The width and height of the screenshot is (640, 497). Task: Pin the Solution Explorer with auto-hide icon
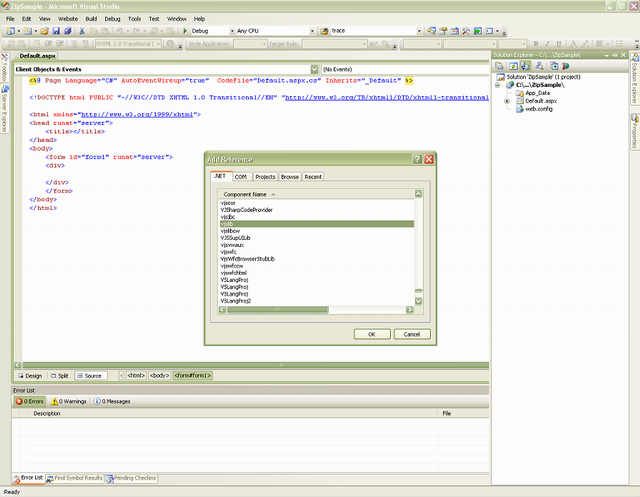(x=615, y=55)
